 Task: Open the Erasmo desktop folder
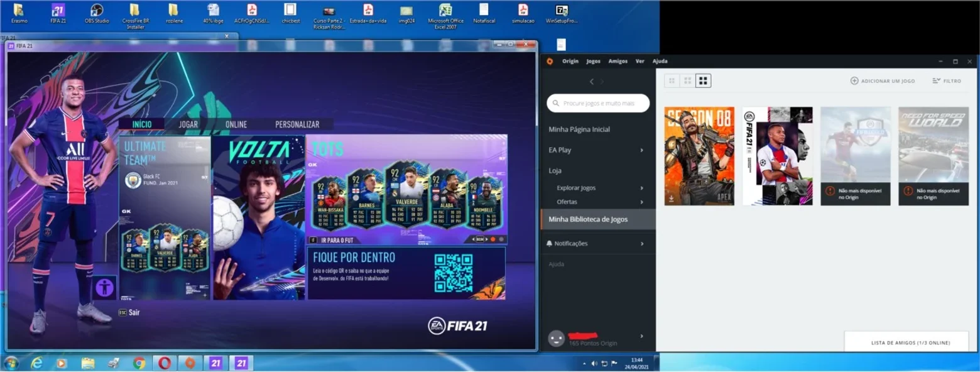pos(19,13)
